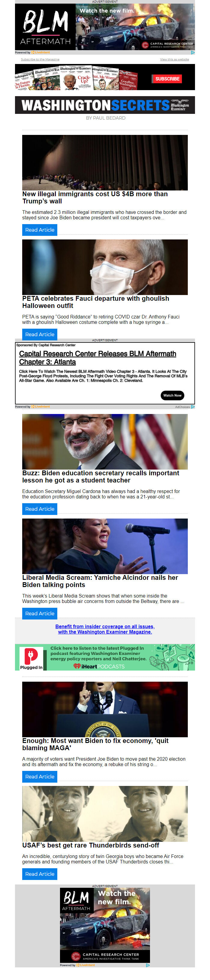Click Read Article under Biden economy story
This screenshot has width=210, height=980.
point(40,777)
